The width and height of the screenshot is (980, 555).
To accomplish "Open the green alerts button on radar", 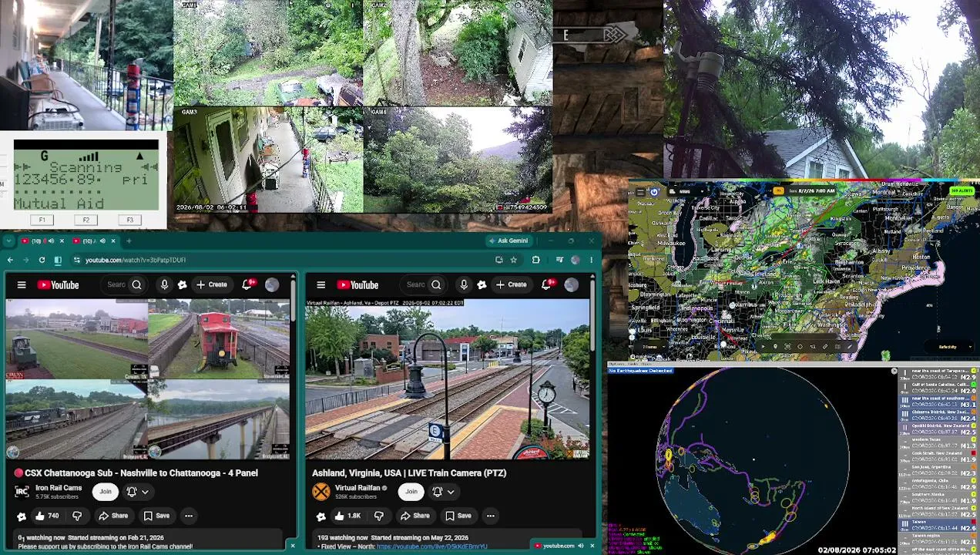I will pyautogui.click(x=961, y=191).
